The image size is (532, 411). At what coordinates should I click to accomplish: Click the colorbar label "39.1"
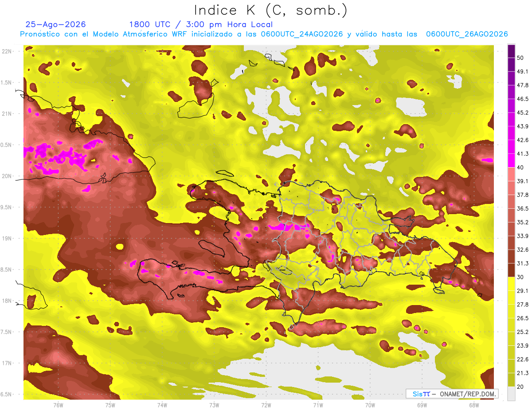523,181
